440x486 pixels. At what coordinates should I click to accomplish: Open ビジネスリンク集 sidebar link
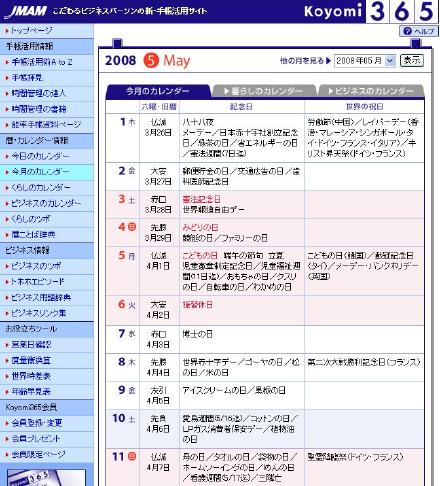38,313
